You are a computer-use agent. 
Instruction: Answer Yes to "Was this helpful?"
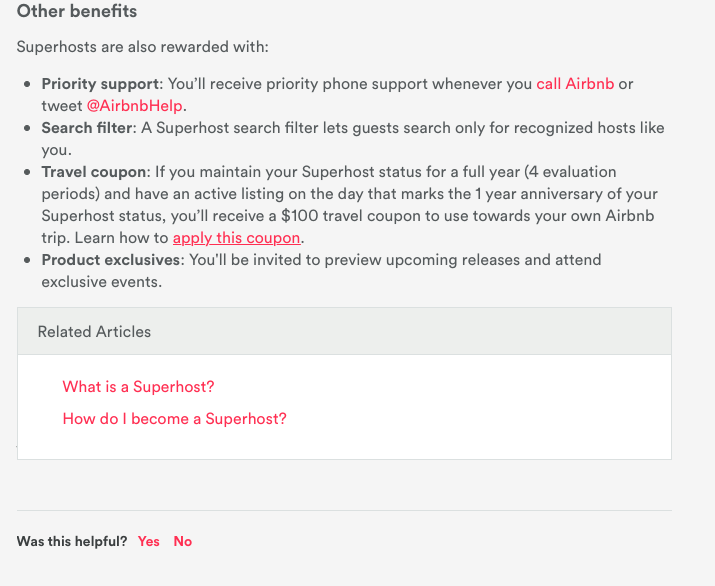click(149, 541)
